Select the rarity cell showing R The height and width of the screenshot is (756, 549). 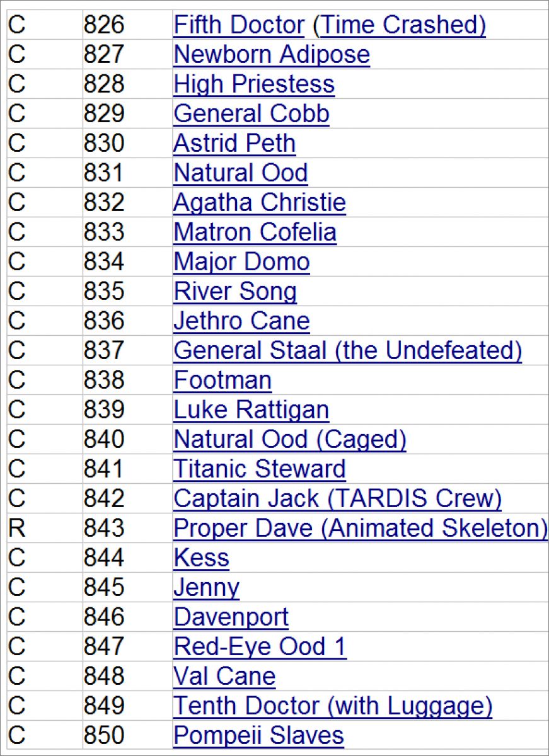point(16,529)
